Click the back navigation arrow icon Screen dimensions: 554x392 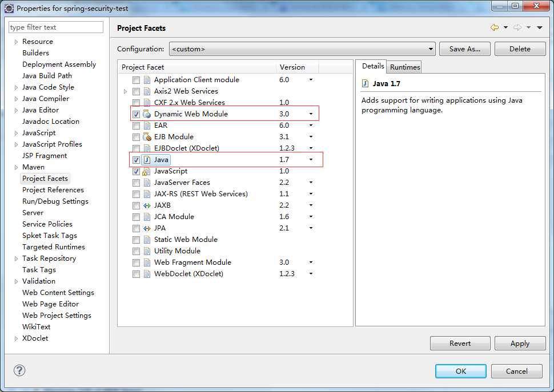coord(495,27)
